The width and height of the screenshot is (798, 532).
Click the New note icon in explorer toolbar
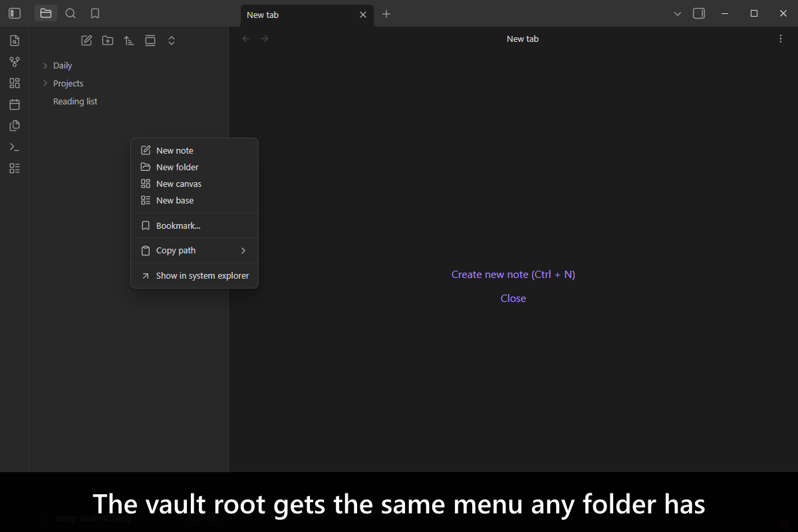(x=86, y=41)
